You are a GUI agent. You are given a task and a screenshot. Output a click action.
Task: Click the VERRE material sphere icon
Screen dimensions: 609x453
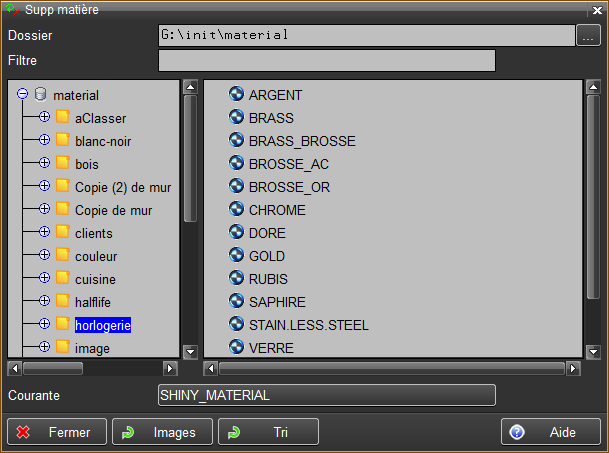(x=236, y=347)
